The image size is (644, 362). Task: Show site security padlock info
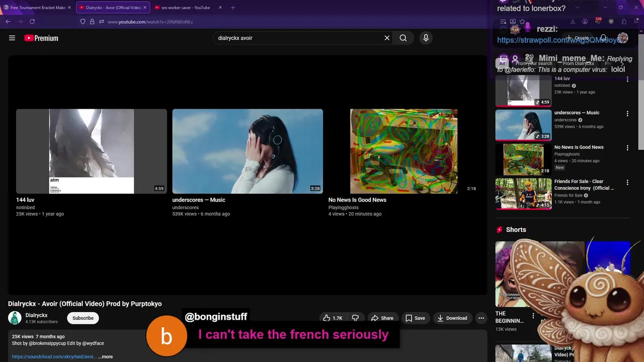[92, 22]
